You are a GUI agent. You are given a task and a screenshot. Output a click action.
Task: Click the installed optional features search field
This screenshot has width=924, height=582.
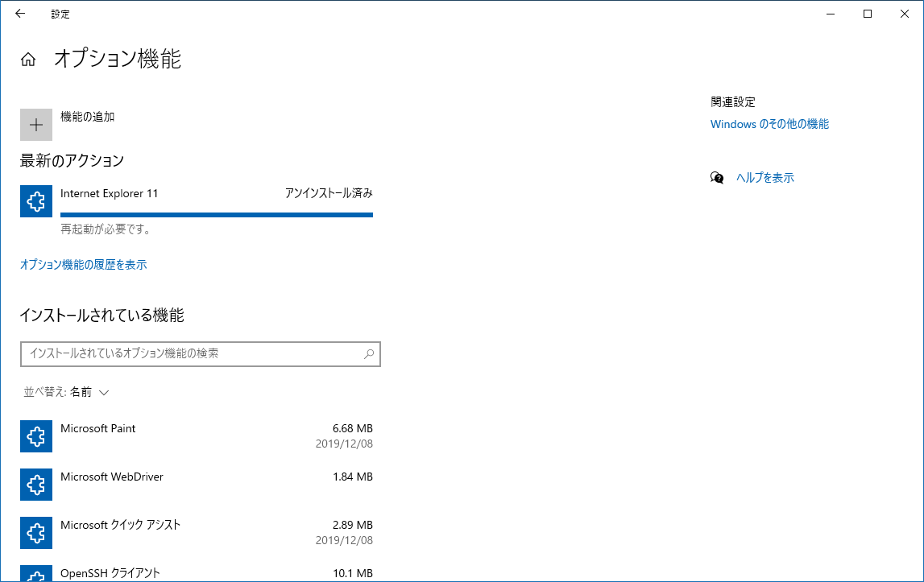(x=201, y=354)
